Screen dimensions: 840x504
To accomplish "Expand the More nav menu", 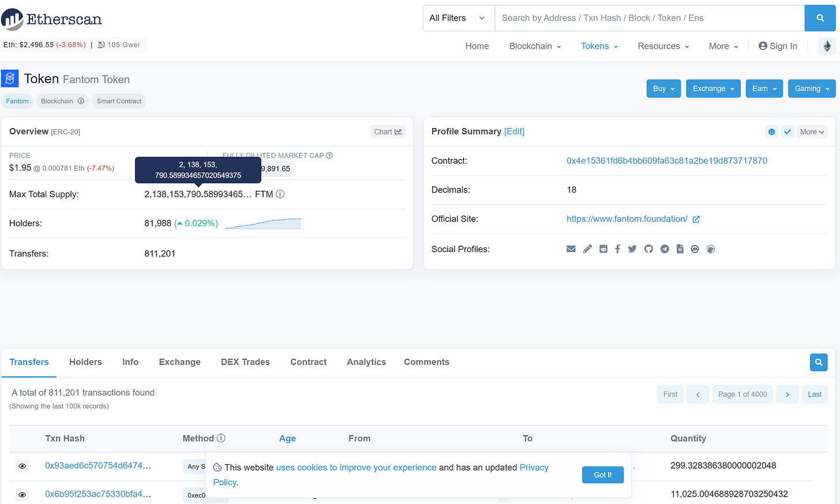I will point(723,46).
